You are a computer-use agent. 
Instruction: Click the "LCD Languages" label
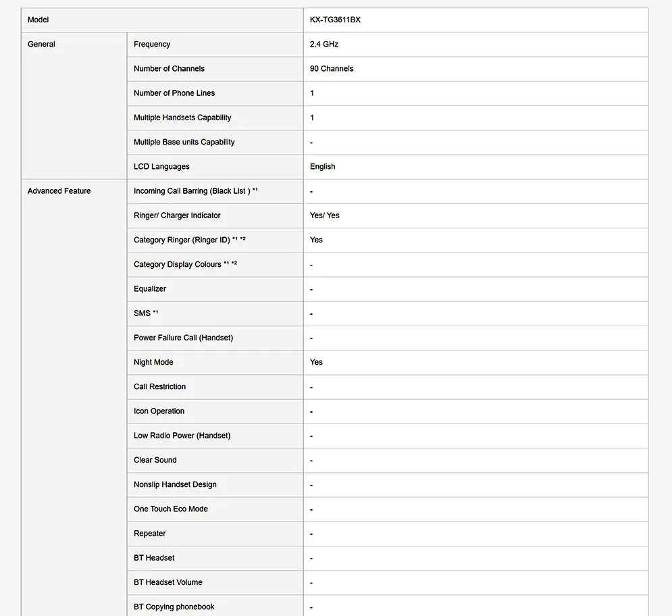(161, 166)
